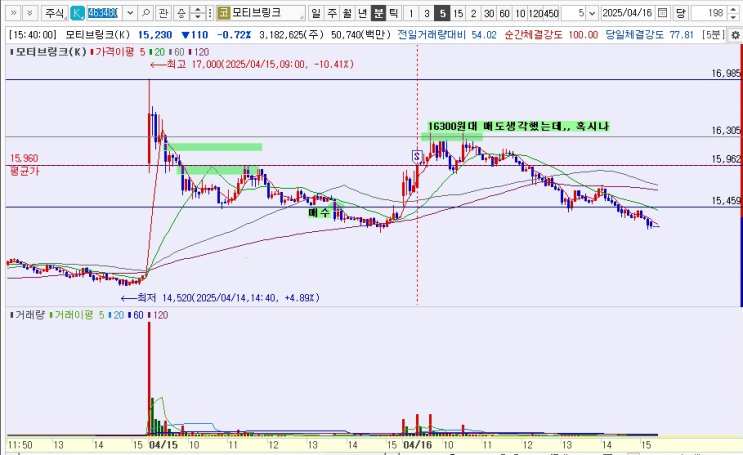Click the 승 toolbar button
The width and height of the screenshot is (743, 455).
[x=181, y=13]
